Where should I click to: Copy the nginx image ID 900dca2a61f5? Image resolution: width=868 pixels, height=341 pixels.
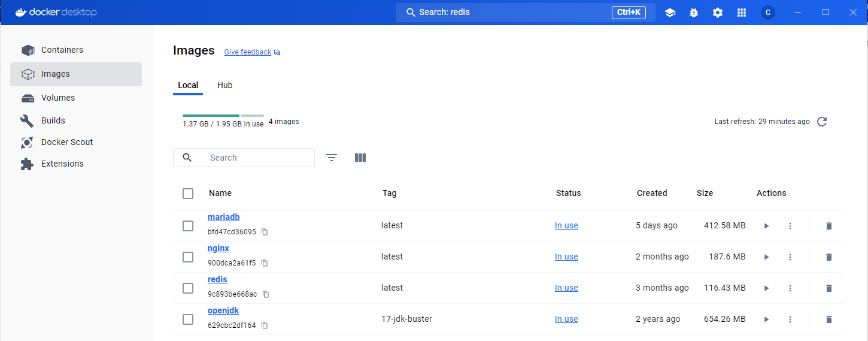click(x=265, y=263)
